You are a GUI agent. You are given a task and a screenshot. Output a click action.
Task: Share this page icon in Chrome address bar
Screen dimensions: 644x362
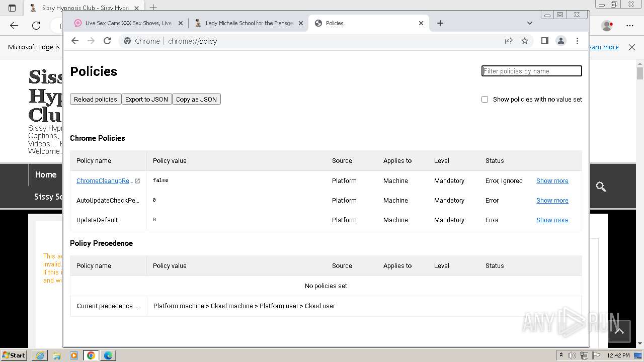pos(509,41)
